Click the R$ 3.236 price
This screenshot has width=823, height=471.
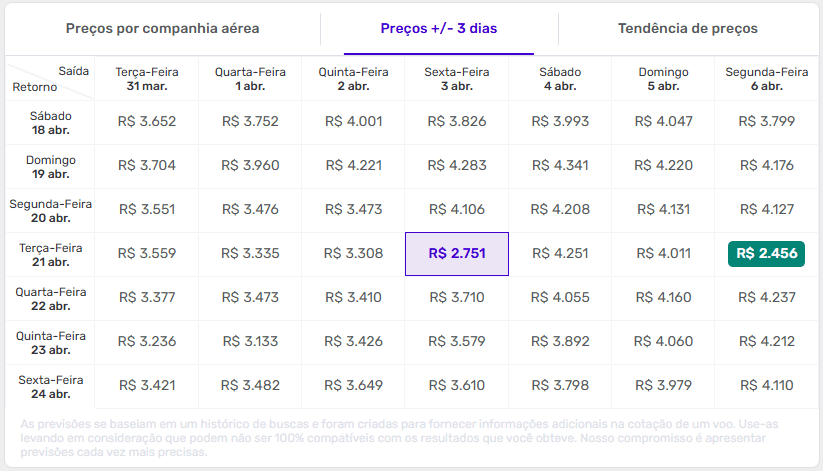pyautogui.click(x=147, y=342)
